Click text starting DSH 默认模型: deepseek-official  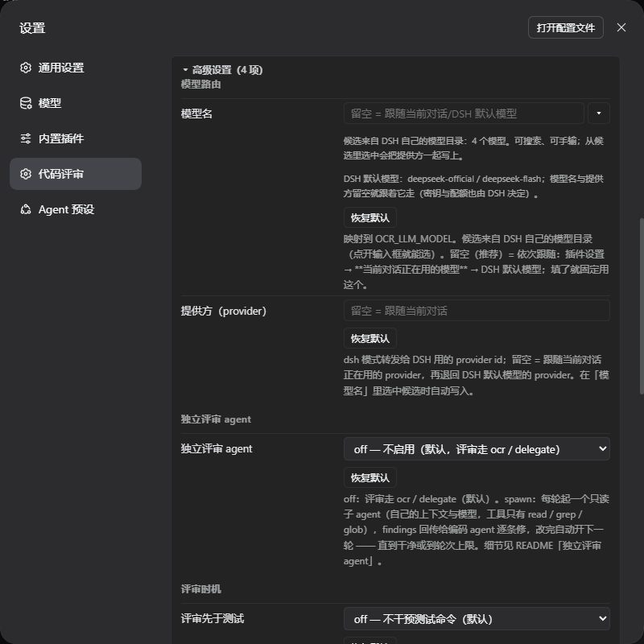click(x=473, y=186)
